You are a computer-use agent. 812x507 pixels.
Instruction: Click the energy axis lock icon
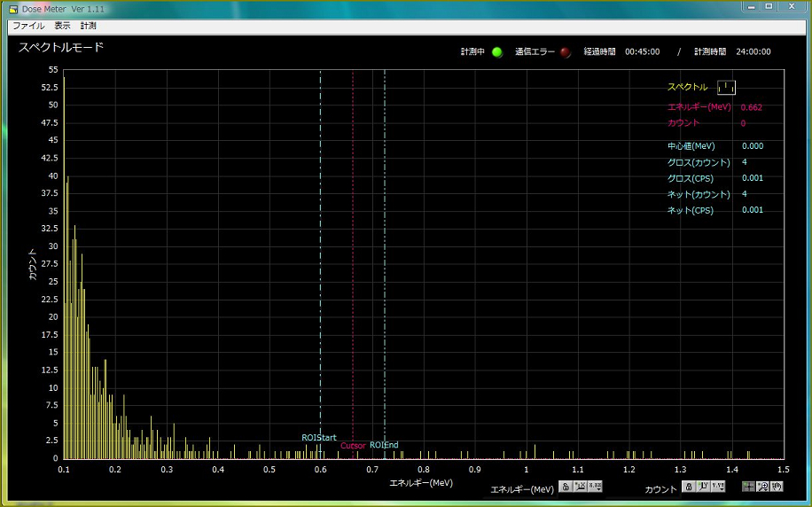click(566, 487)
